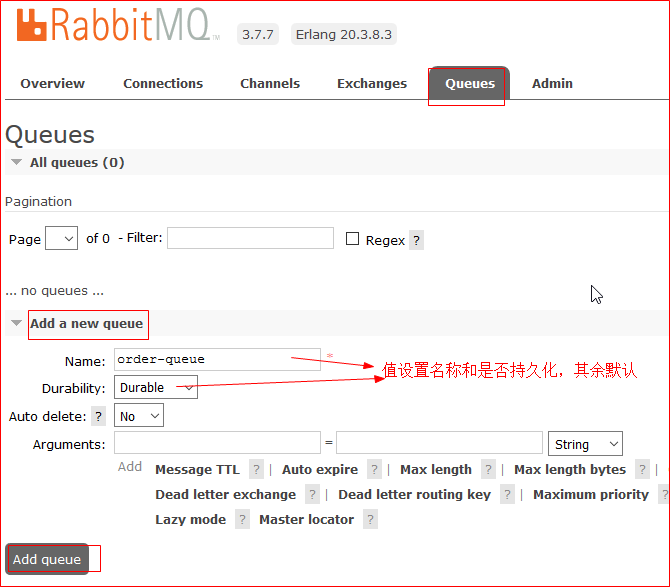Focus the Arguments key field
Image resolution: width=670 pixels, height=587 pixels.
pyautogui.click(x=217, y=443)
